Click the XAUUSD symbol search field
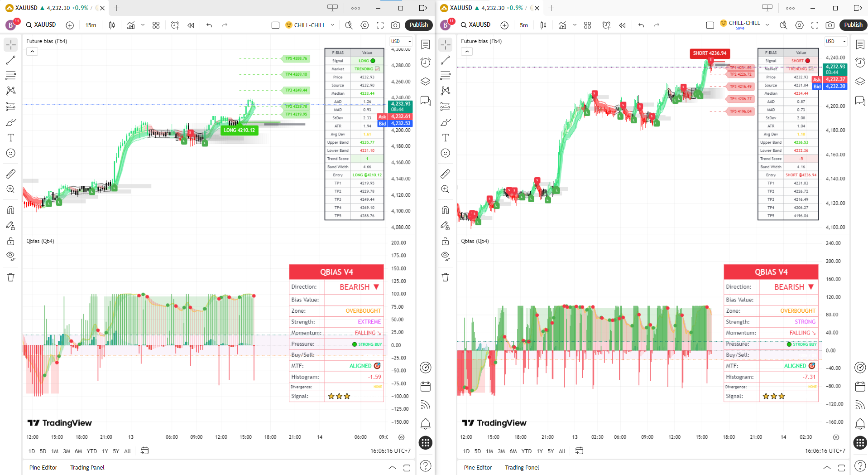Screen dimensions: 868x475 click(41, 25)
